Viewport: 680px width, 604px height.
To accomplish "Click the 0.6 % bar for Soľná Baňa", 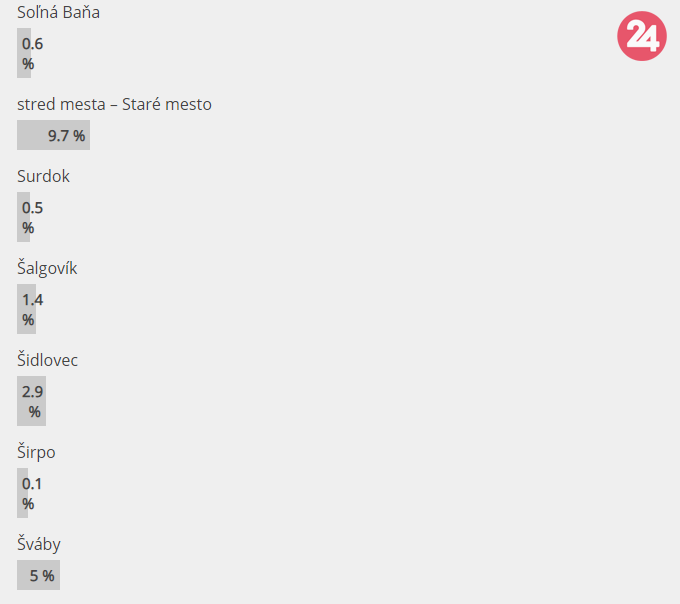I will click(x=24, y=53).
